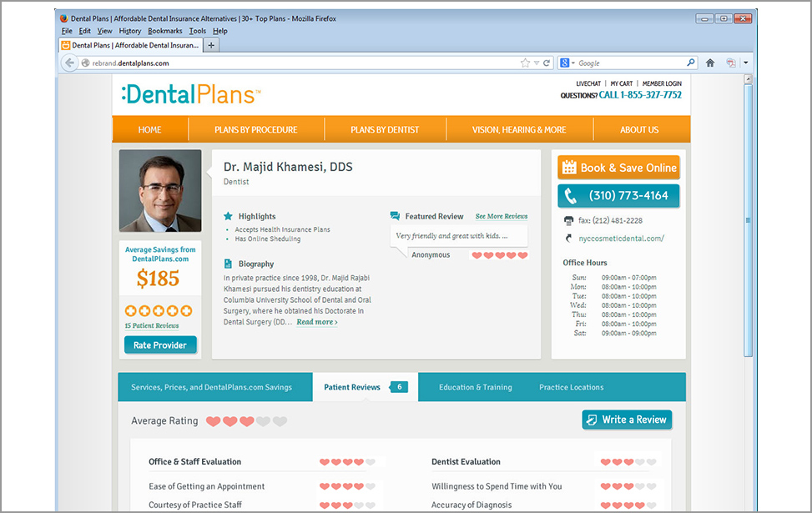Select the Patient Reviews tab

365,387
